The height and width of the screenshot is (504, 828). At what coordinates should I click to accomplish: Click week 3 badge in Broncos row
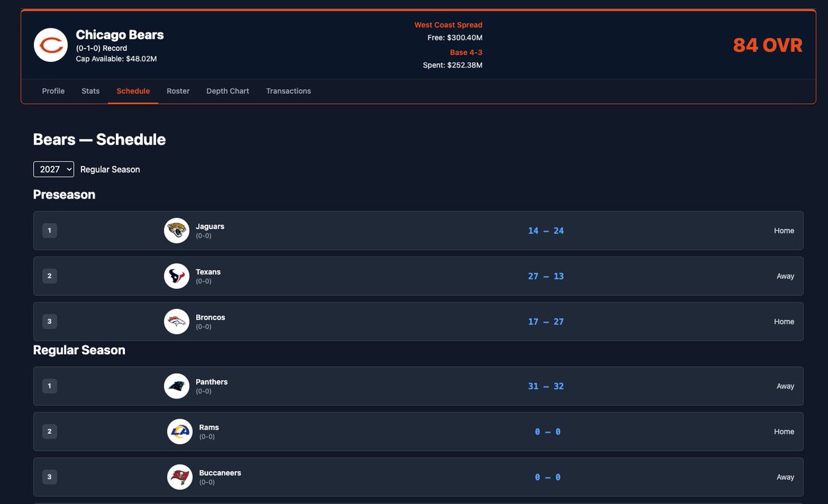pos(50,321)
